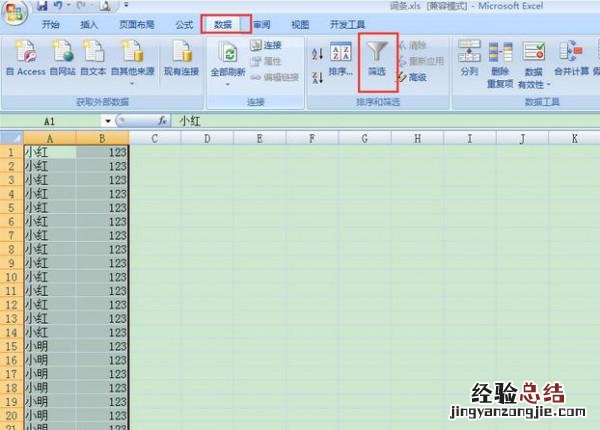The width and height of the screenshot is (600, 430).
Task: Import data from Access
Action: [26, 57]
